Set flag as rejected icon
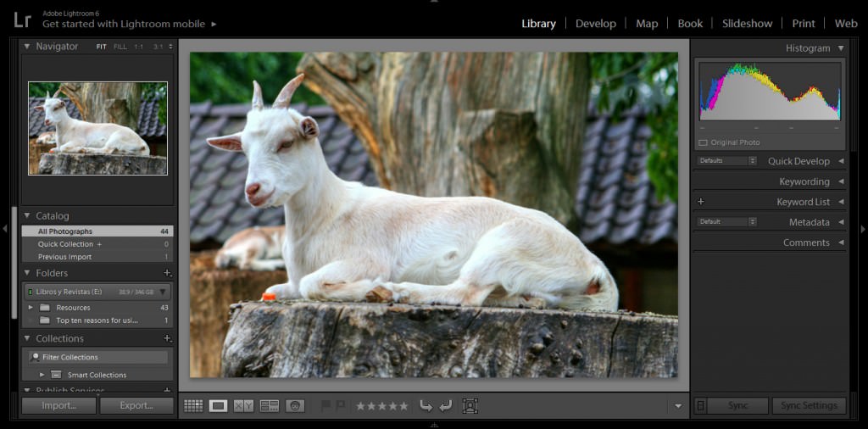The width and height of the screenshot is (868, 429). [341, 406]
